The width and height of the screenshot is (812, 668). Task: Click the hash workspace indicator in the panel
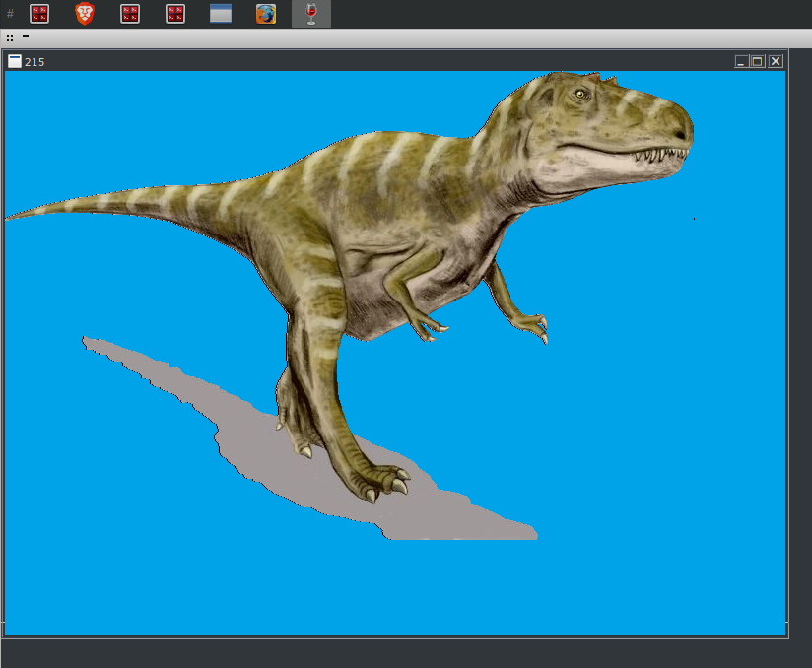[10, 14]
